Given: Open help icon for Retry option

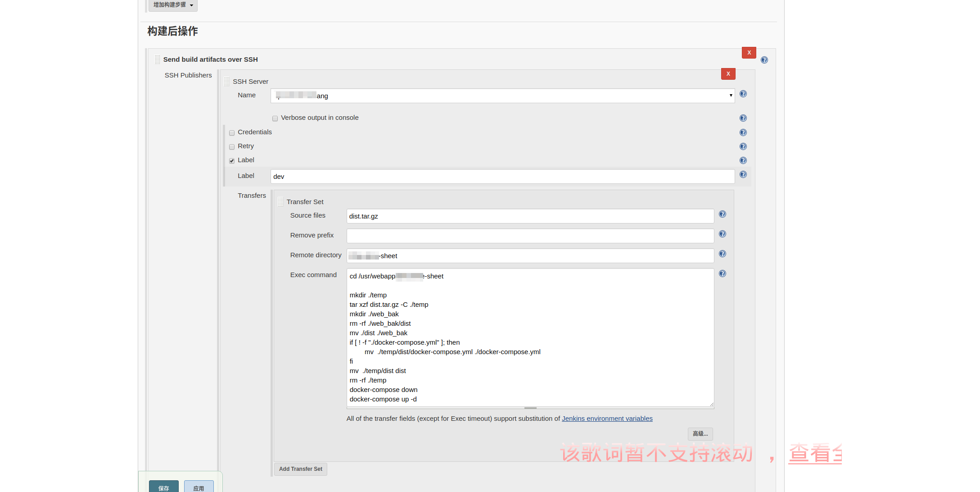Looking at the screenshot, I should point(743,146).
